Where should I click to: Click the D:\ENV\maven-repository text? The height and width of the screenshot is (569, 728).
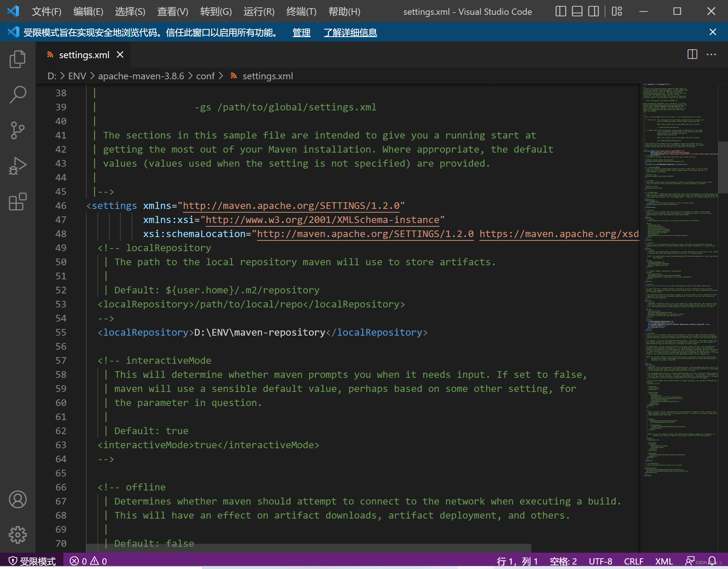pyautogui.click(x=259, y=332)
